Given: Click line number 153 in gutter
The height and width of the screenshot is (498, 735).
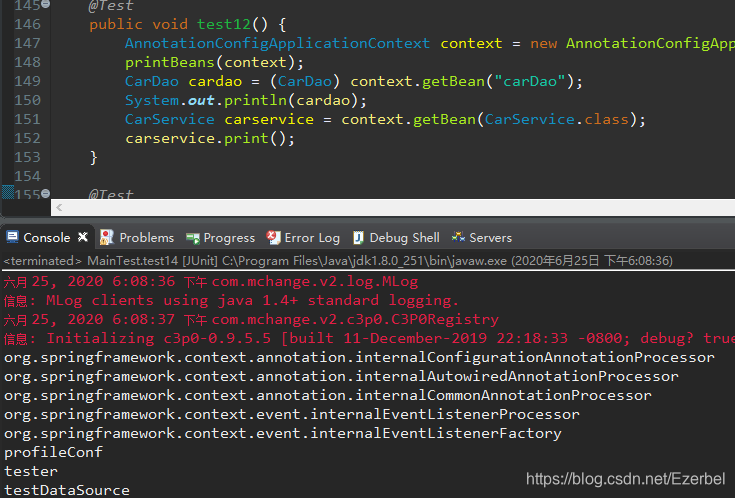Looking at the screenshot, I should coord(27,157).
